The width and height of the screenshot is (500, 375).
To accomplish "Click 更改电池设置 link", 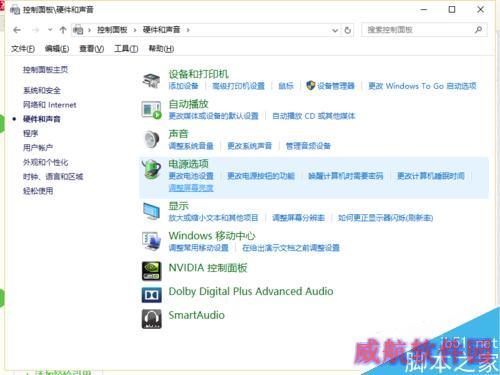I will point(191,176).
